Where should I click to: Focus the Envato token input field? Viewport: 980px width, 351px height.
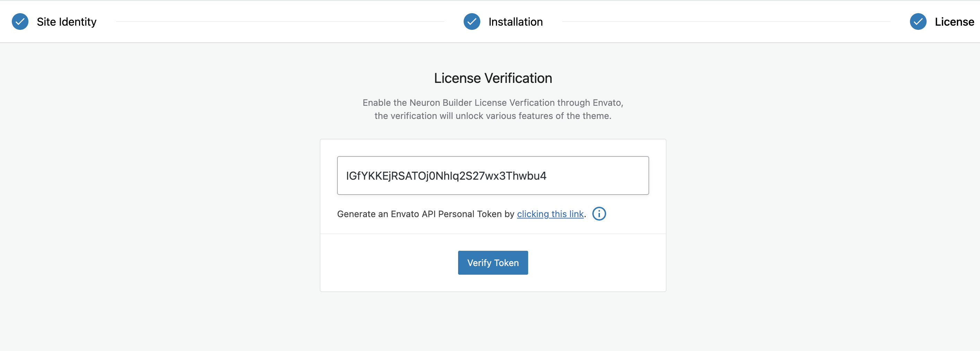click(x=493, y=175)
